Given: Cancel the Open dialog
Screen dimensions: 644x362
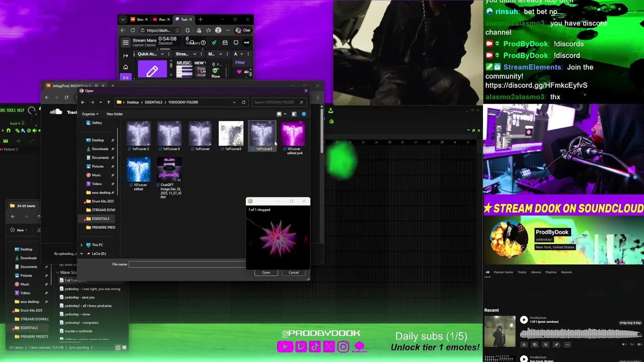Looking at the screenshot, I should click(x=293, y=273).
